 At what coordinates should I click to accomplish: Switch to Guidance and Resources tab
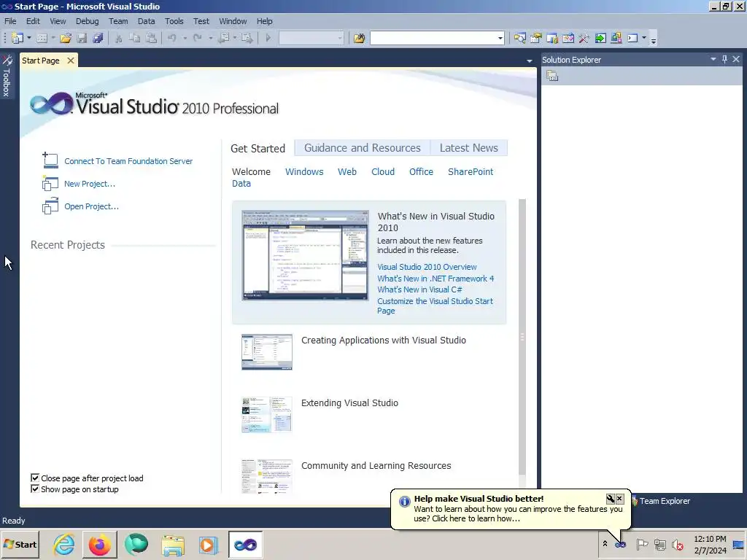tap(362, 148)
